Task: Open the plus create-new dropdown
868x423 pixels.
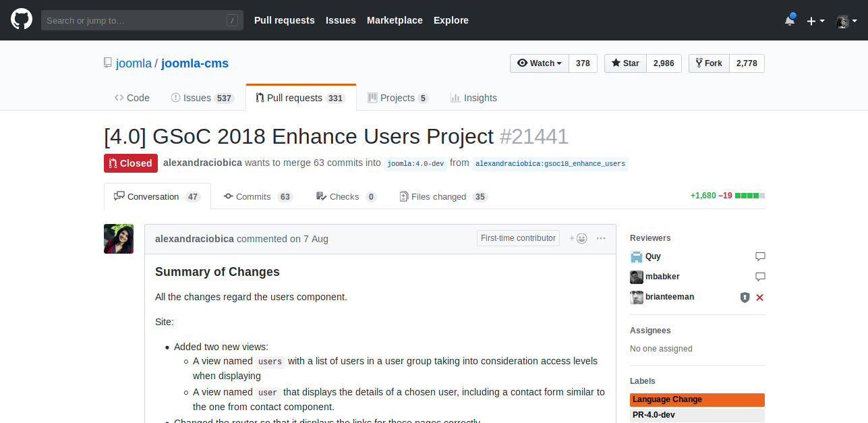Action: coord(815,21)
